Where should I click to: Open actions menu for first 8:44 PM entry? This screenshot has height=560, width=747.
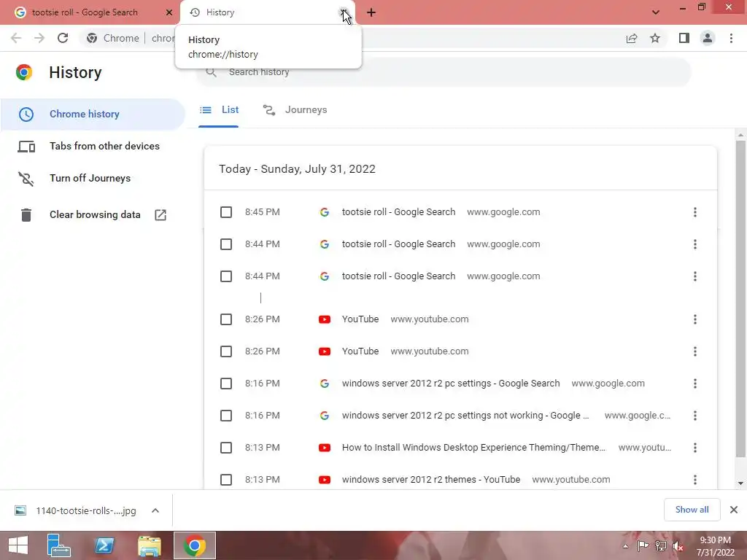click(695, 244)
